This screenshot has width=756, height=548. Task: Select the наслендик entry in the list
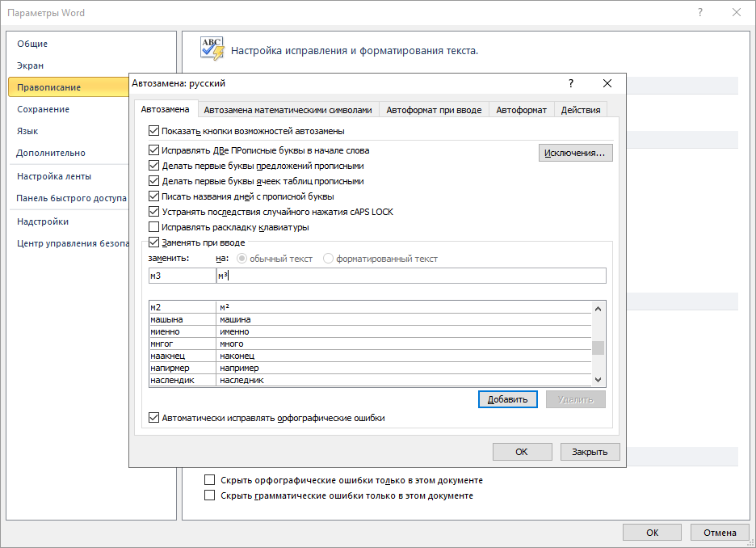172,380
